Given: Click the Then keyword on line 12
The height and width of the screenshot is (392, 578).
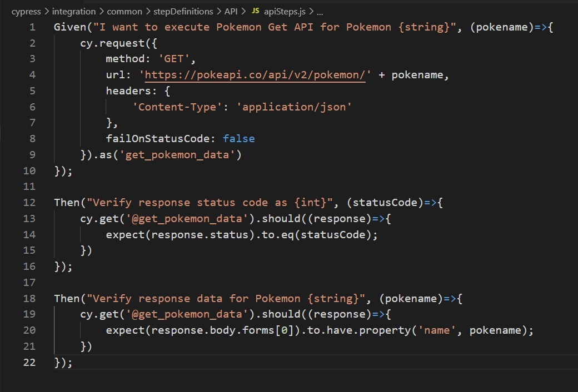Looking at the screenshot, I should pos(67,202).
